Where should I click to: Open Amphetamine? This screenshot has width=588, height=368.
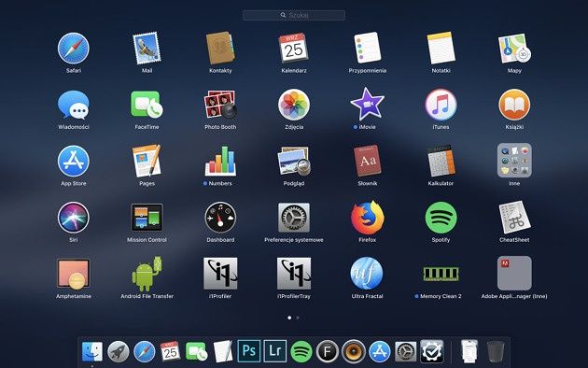(74, 274)
